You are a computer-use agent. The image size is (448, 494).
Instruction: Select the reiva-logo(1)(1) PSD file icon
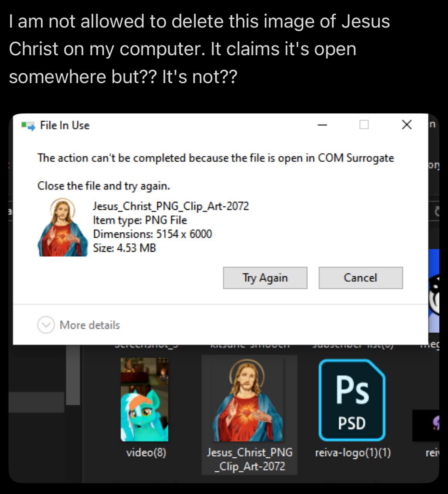[x=352, y=400]
